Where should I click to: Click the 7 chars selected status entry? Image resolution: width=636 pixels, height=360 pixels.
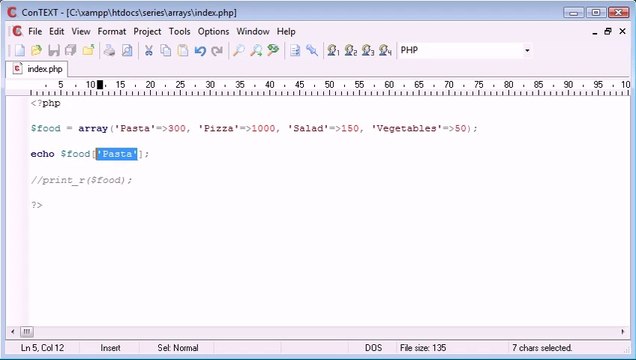[542, 348]
